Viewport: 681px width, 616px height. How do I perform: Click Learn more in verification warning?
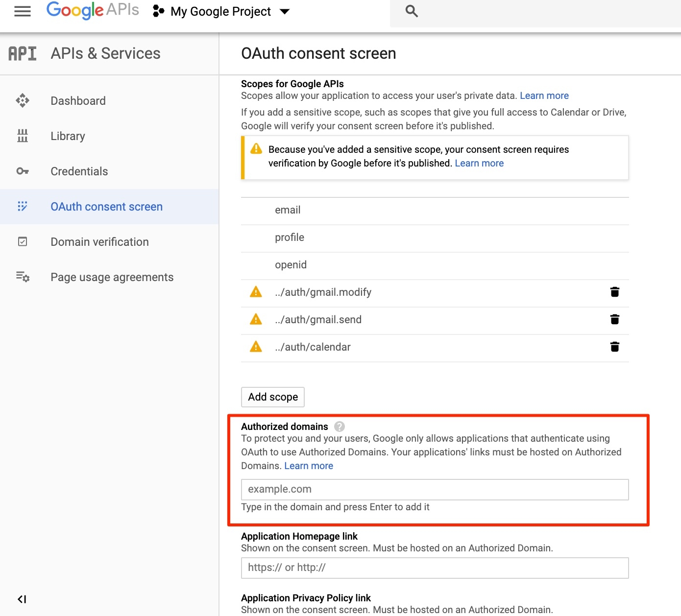coord(479,163)
